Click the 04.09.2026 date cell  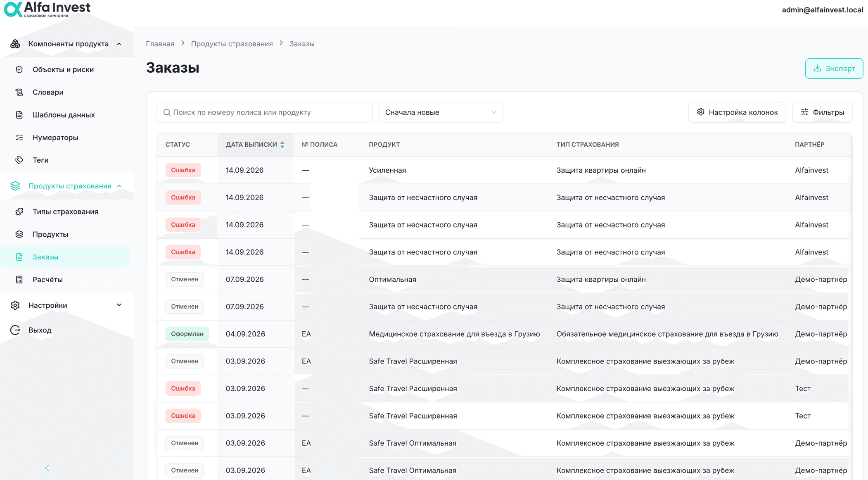[245, 334]
